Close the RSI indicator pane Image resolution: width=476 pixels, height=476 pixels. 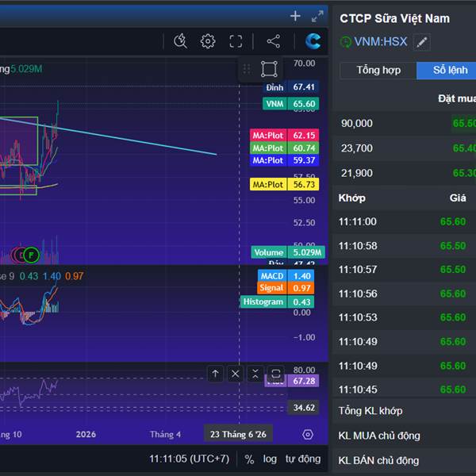[236, 373]
